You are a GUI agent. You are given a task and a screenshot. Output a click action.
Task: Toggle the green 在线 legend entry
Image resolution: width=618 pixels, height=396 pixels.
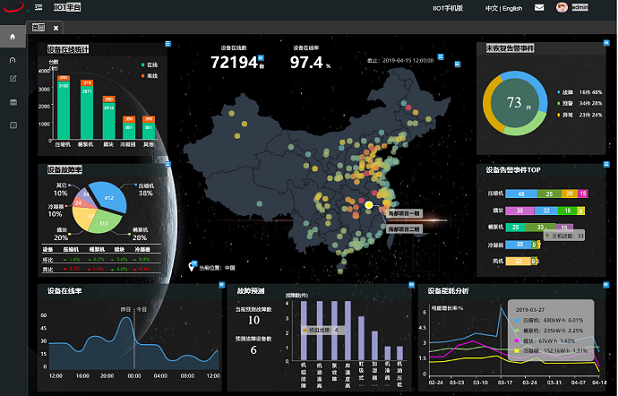tap(149, 65)
